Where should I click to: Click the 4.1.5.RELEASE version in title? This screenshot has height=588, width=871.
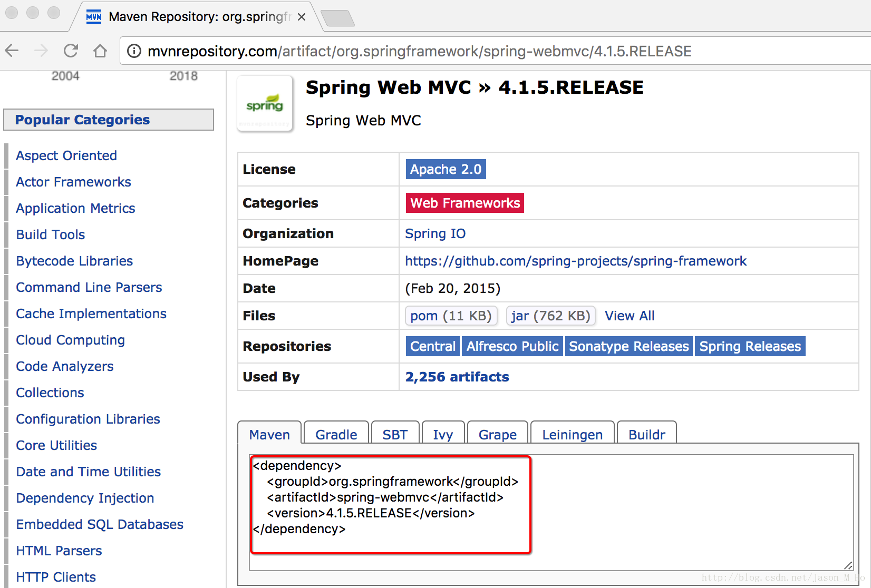point(571,87)
